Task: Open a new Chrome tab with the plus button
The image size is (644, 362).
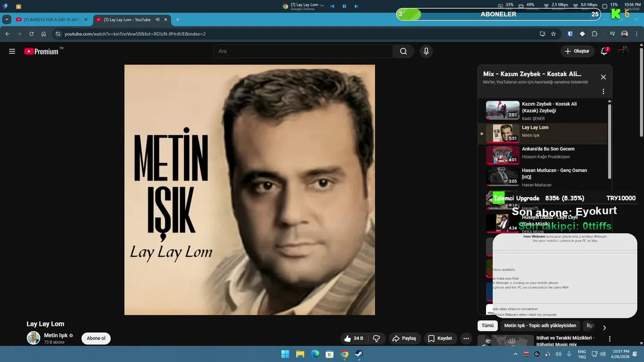Action: click(x=178, y=20)
